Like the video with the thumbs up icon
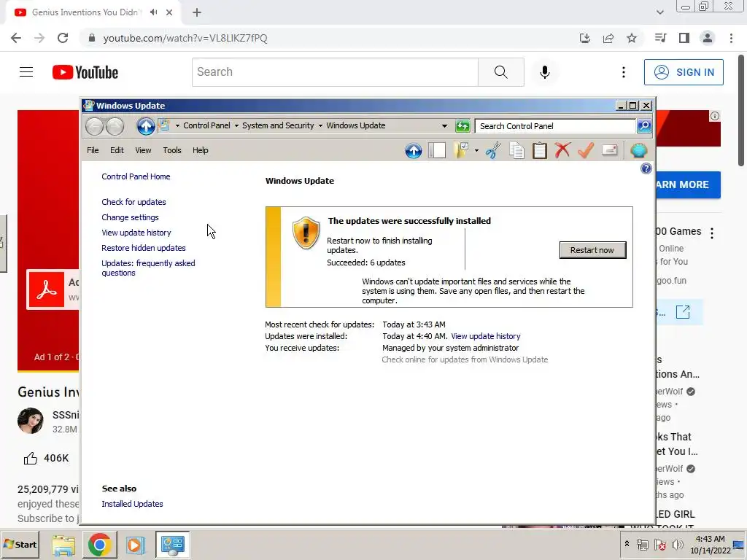This screenshot has height=560, width=747. [31, 458]
